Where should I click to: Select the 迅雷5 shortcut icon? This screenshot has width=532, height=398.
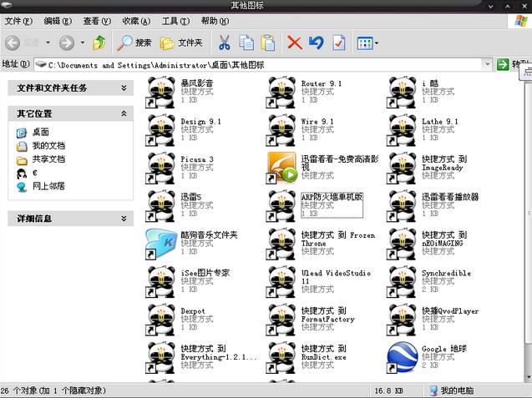[x=160, y=206]
